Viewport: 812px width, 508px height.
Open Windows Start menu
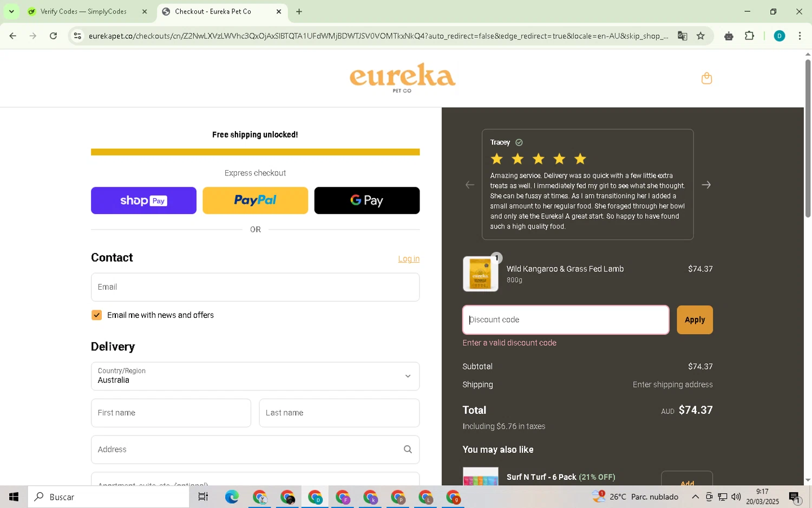(14, 497)
